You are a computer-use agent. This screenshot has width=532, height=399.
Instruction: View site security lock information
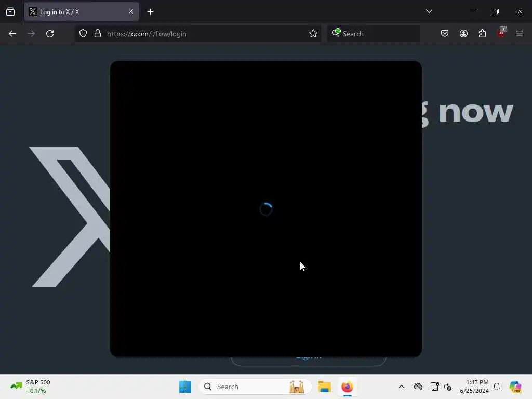98,34
